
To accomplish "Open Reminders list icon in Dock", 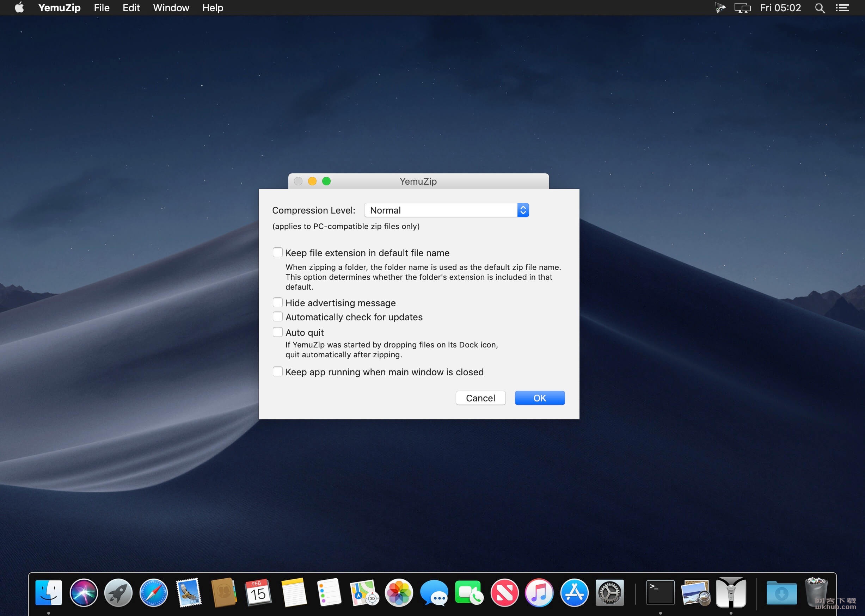I will (329, 592).
